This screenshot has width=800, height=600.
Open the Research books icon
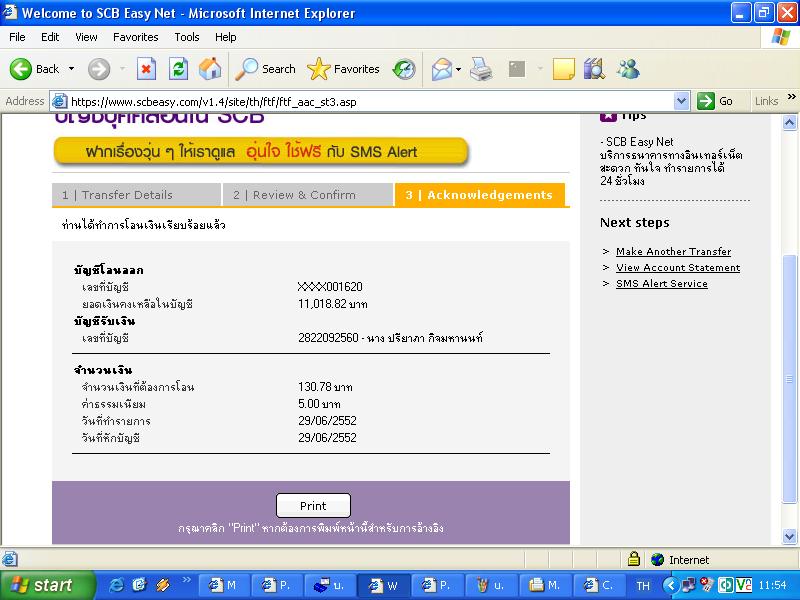pos(594,69)
